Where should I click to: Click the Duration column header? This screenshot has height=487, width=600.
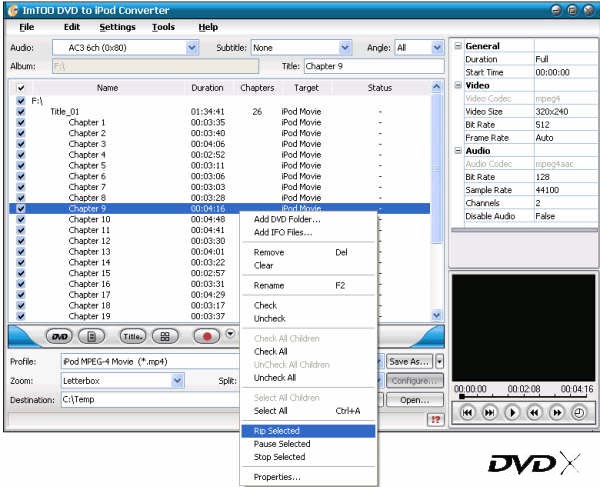point(207,88)
